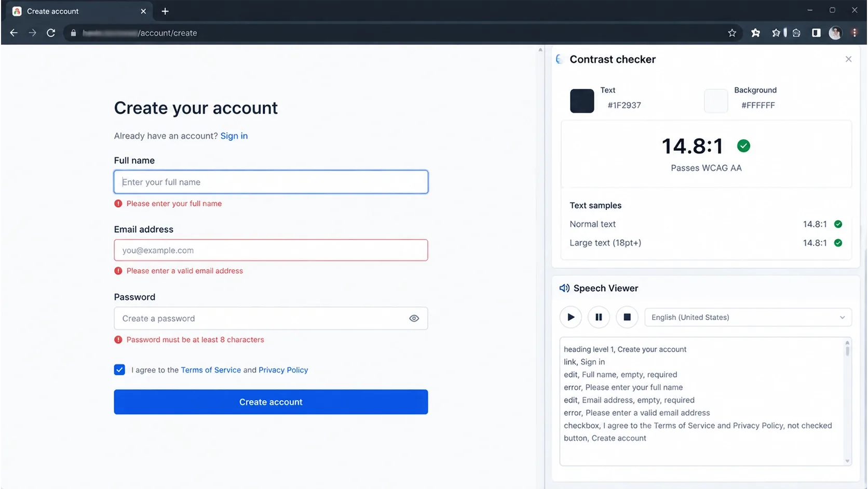Screen dimensions: 868x489
Task: Reload the Create account page
Action: point(51,33)
